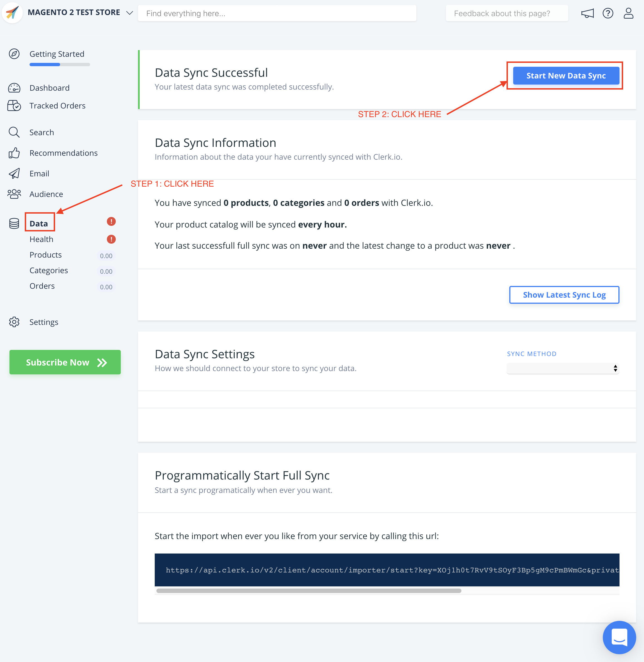Open the user account profile icon

point(628,14)
